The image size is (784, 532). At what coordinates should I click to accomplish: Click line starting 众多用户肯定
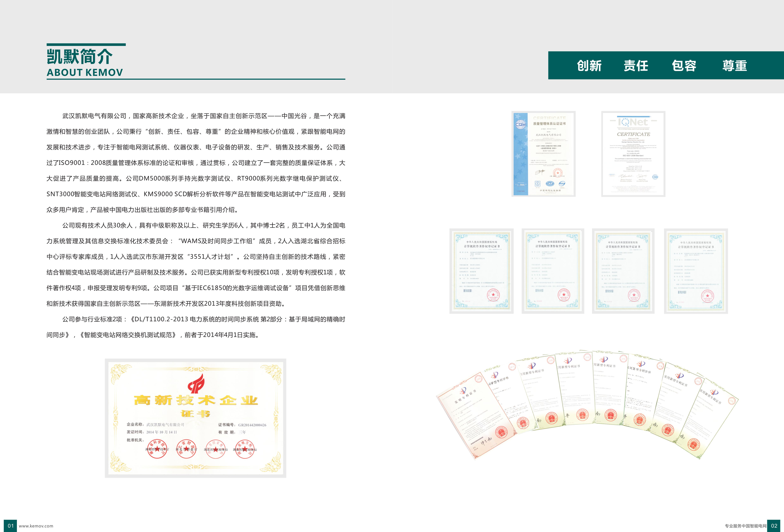143,210
